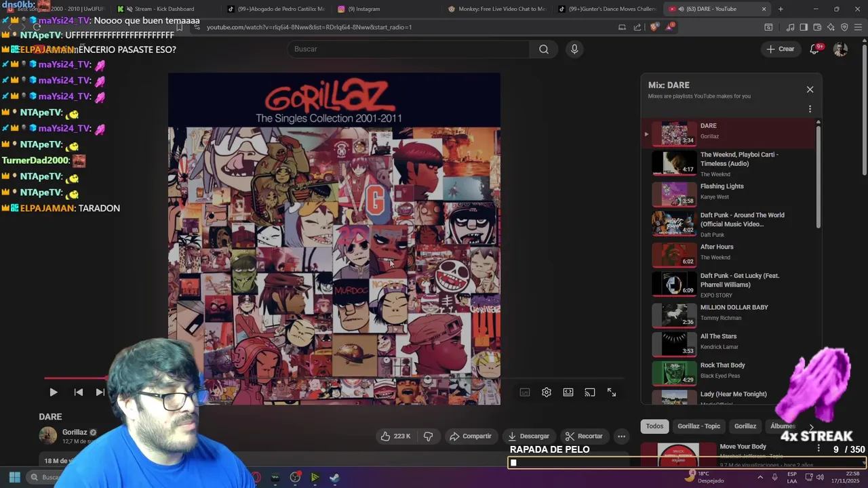The image size is (868, 488).
Task: Open video player settings gear
Action: [547, 392]
